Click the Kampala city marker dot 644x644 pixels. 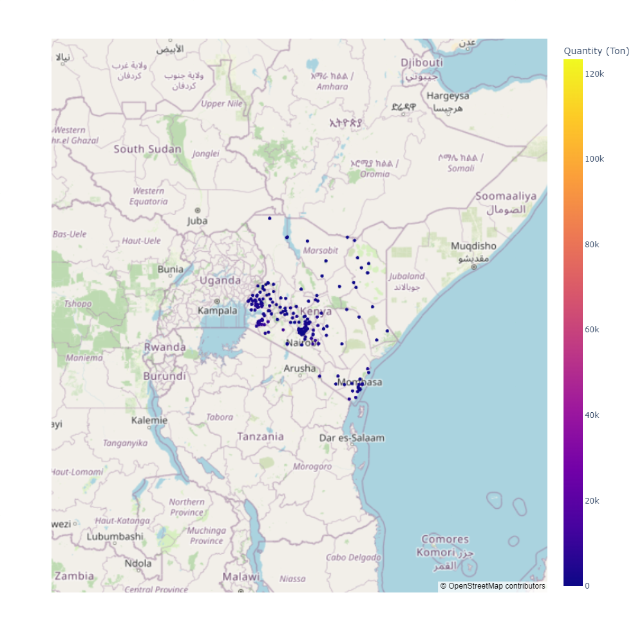point(217,301)
